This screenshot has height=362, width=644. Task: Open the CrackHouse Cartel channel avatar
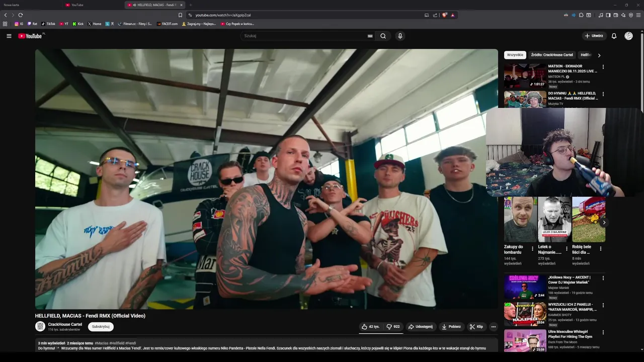coord(40,326)
